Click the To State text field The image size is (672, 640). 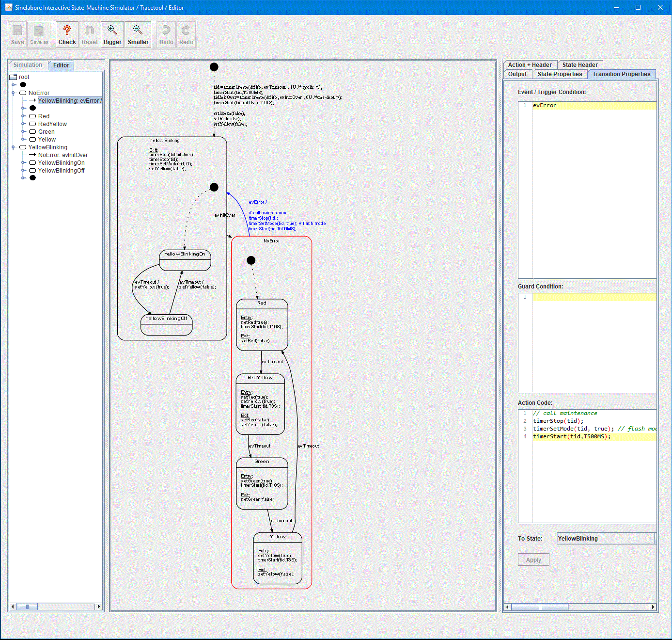point(605,538)
